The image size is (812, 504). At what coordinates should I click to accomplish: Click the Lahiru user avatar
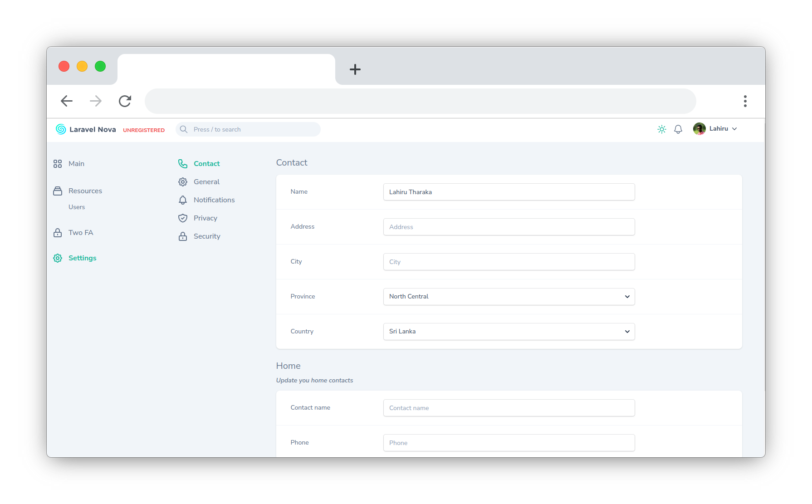pos(699,129)
